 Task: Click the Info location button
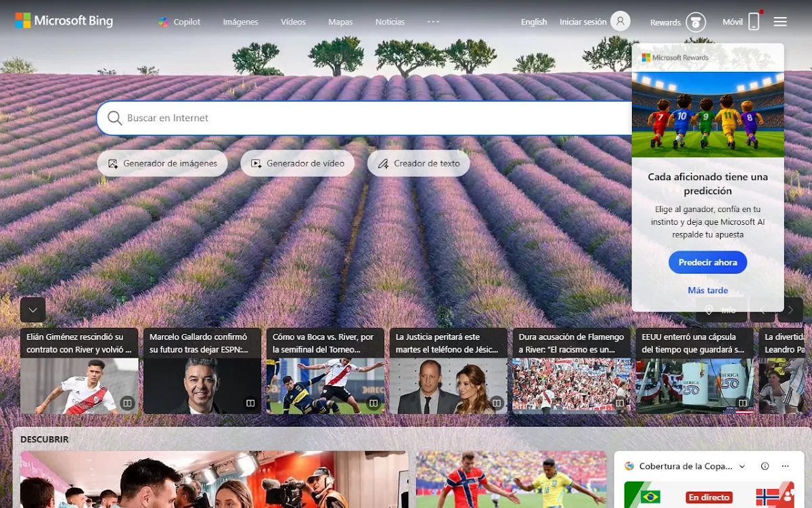(721, 310)
